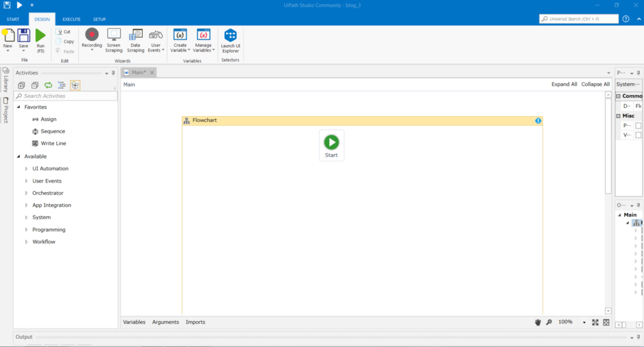The image size is (644, 347).
Task: Click the Create Variable icon
Action: click(180, 35)
